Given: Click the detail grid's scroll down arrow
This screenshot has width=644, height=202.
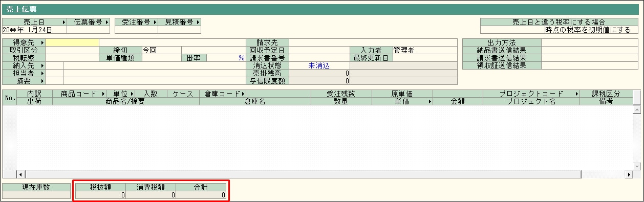Looking at the screenshot, I should 637,166.
